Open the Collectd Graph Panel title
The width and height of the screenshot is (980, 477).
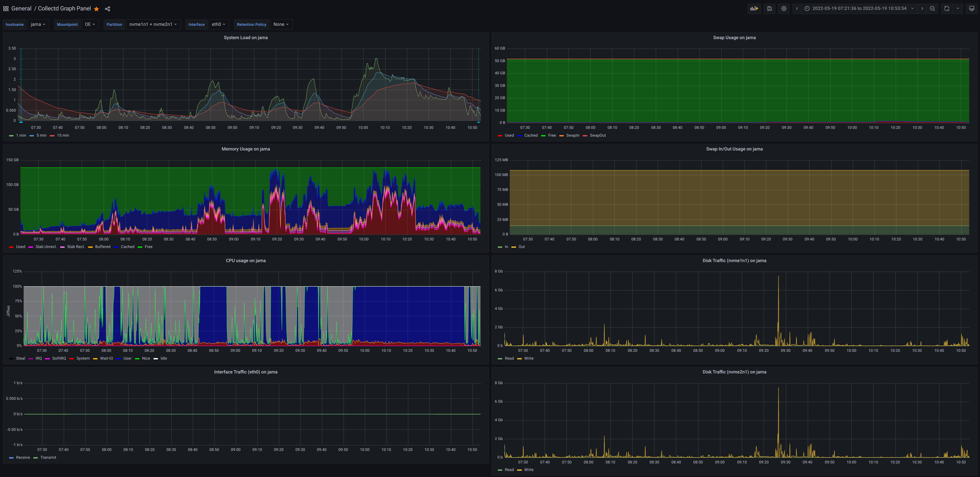(x=64, y=8)
